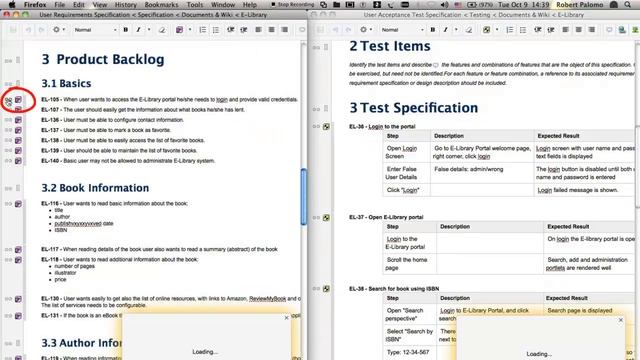The image size is (640, 360).
Task: Align text right in left window
Action: point(284,30)
